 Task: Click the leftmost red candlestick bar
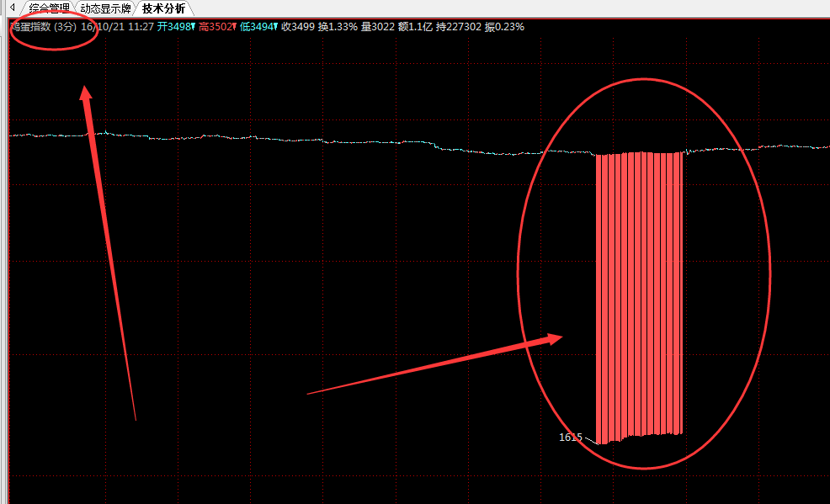(x=599, y=294)
